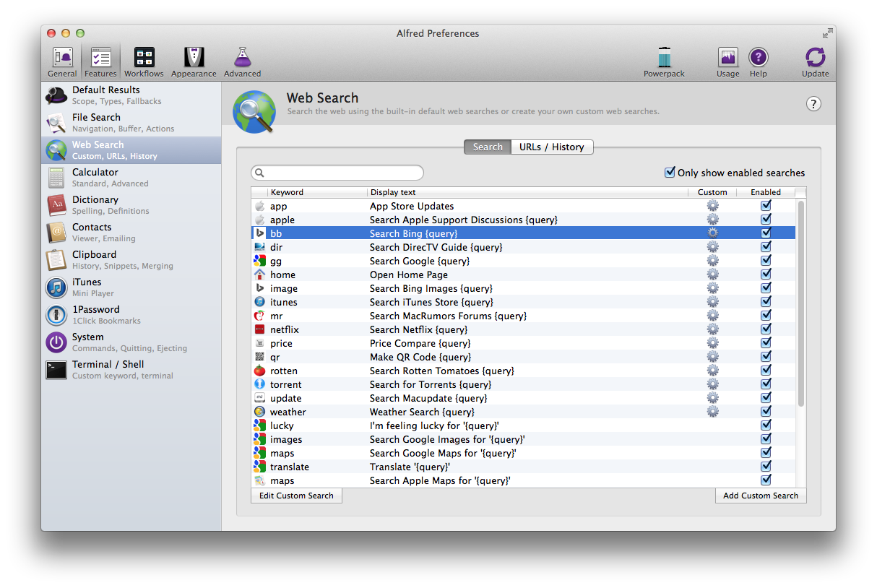
Task: Select Dictionary in the sidebar
Action: [x=131, y=205]
